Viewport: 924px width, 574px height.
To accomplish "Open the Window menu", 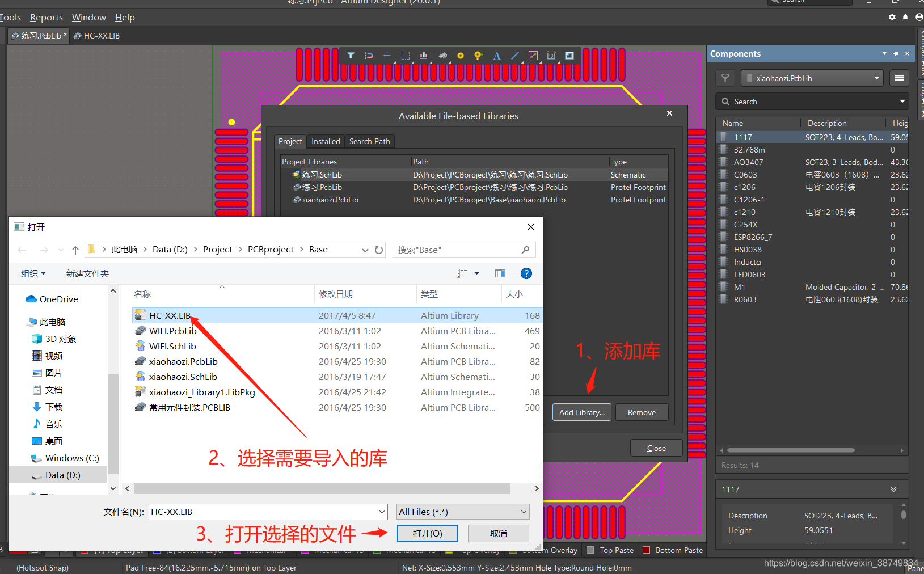I will point(89,17).
